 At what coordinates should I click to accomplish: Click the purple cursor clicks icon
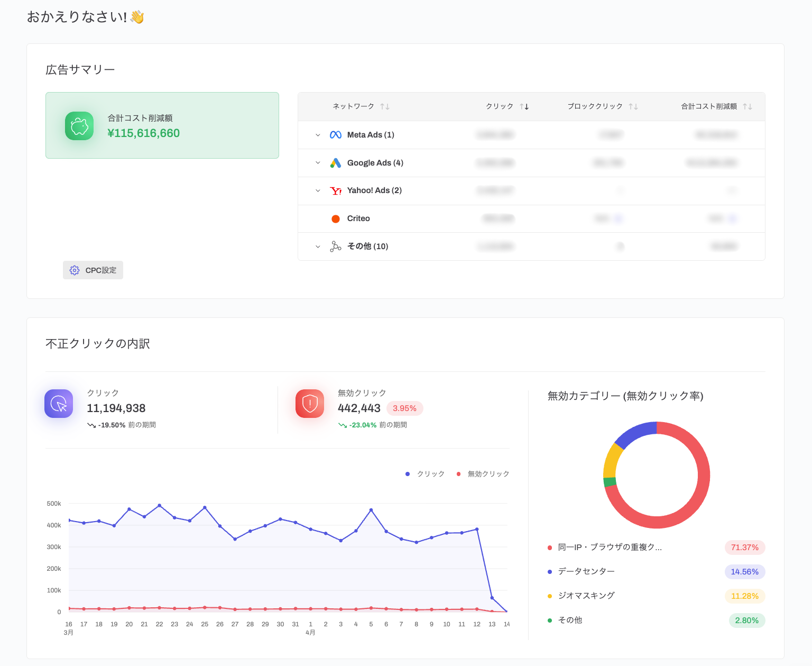coord(59,404)
